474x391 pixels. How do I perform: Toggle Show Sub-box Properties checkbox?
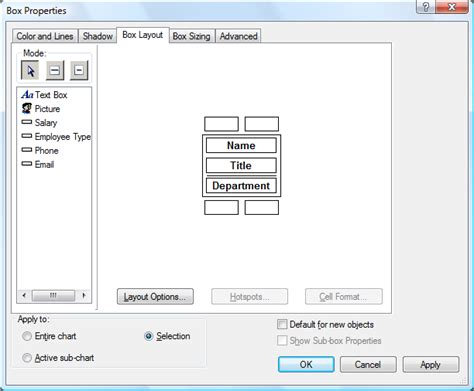pos(282,341)
